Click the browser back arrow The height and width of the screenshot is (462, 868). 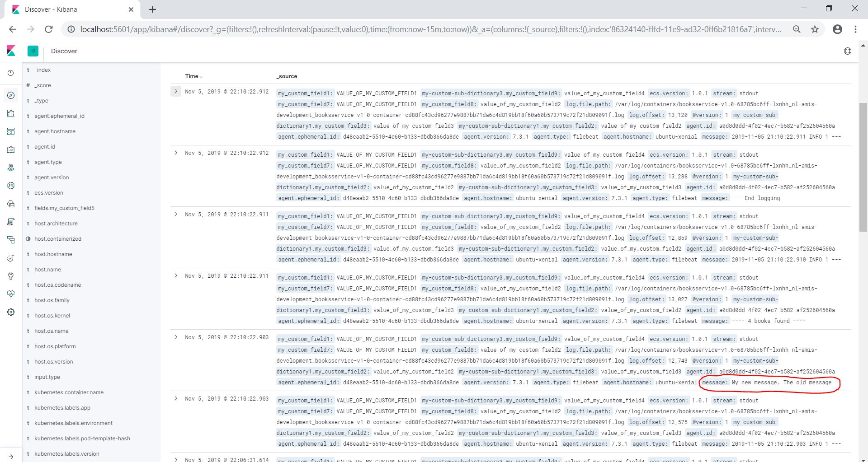13,29
